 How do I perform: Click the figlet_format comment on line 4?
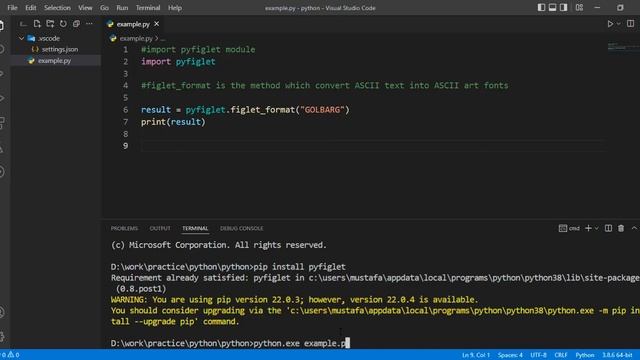[x=324, y=86]
